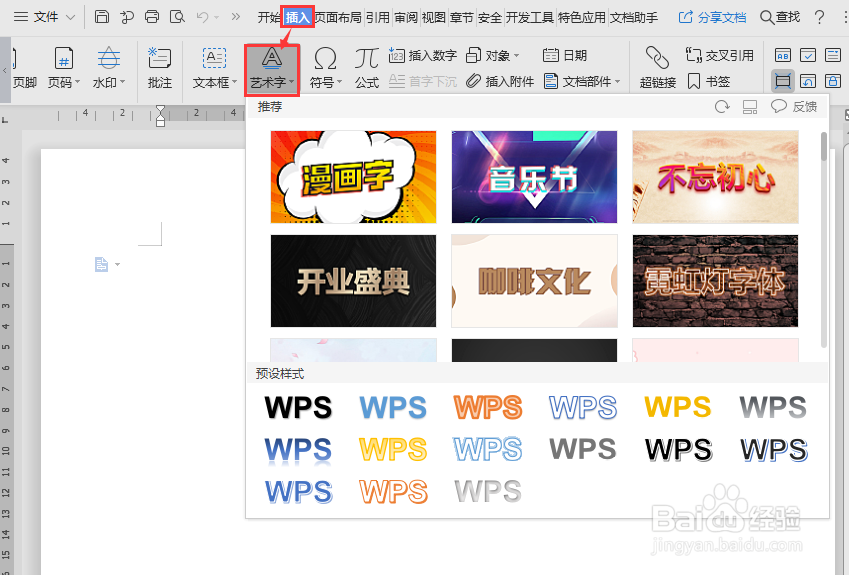
Task: Switch to the 页面布局 tab
Action: pos(338,18)
